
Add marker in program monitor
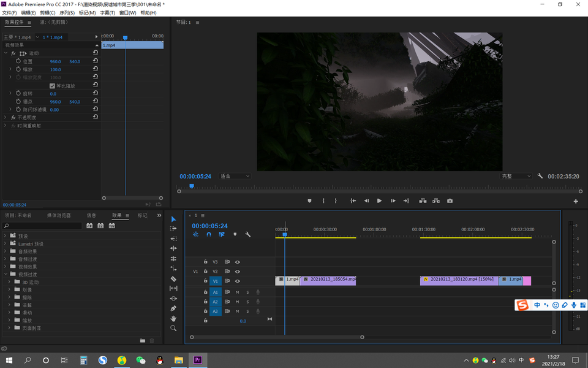point(309,201)
